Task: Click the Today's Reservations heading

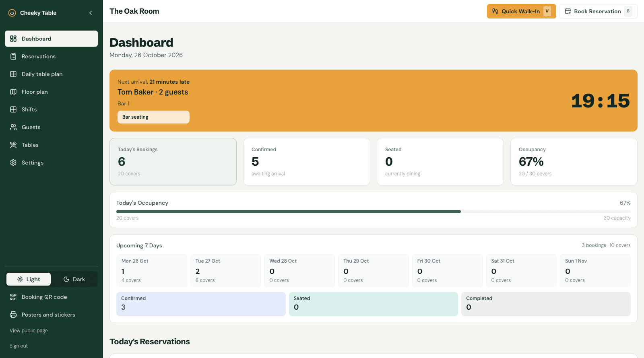Action: click(150, 342)
